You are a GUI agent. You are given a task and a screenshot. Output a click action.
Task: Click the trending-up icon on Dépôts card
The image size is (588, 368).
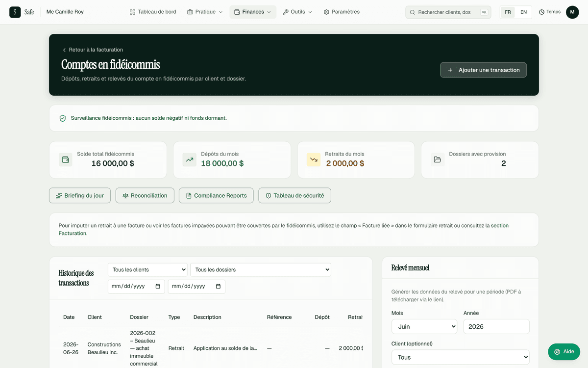coord(189,159)
